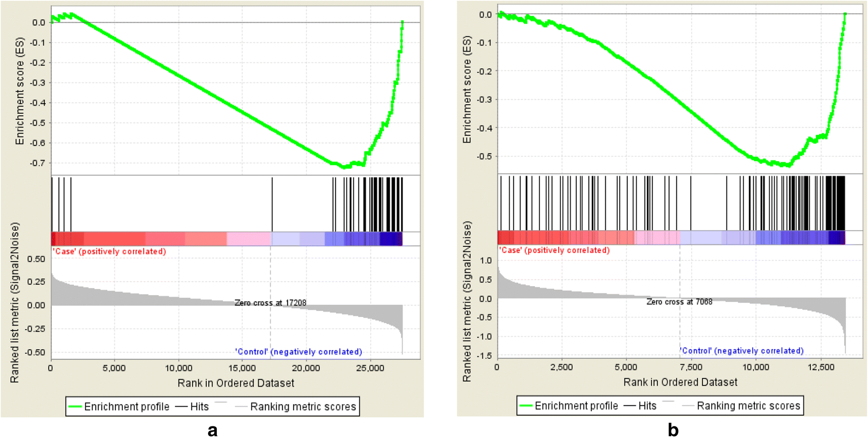Click 'Rank in Ordered Dataset' axis title in plot b

click(x=680, y=382)
